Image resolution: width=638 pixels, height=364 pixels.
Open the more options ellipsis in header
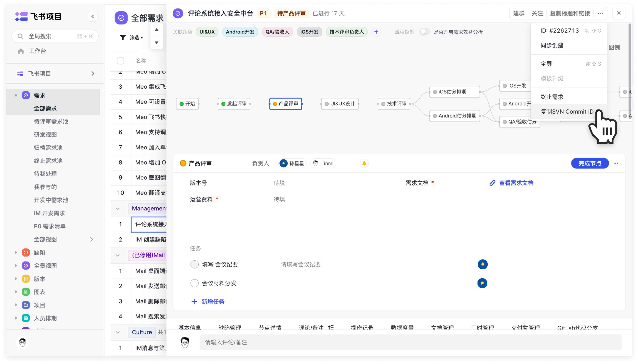click(600, 13)
